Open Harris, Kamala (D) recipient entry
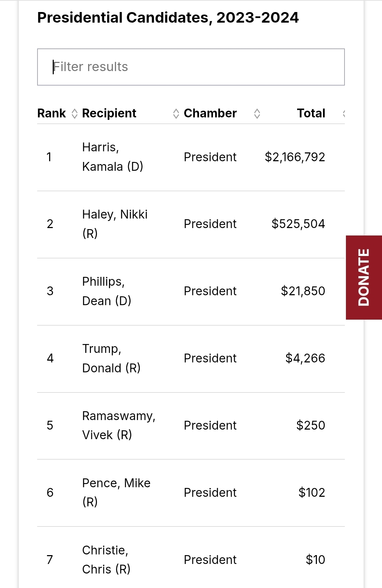The width and height of the screenshot is (382, 588). [x=112, y=157]
